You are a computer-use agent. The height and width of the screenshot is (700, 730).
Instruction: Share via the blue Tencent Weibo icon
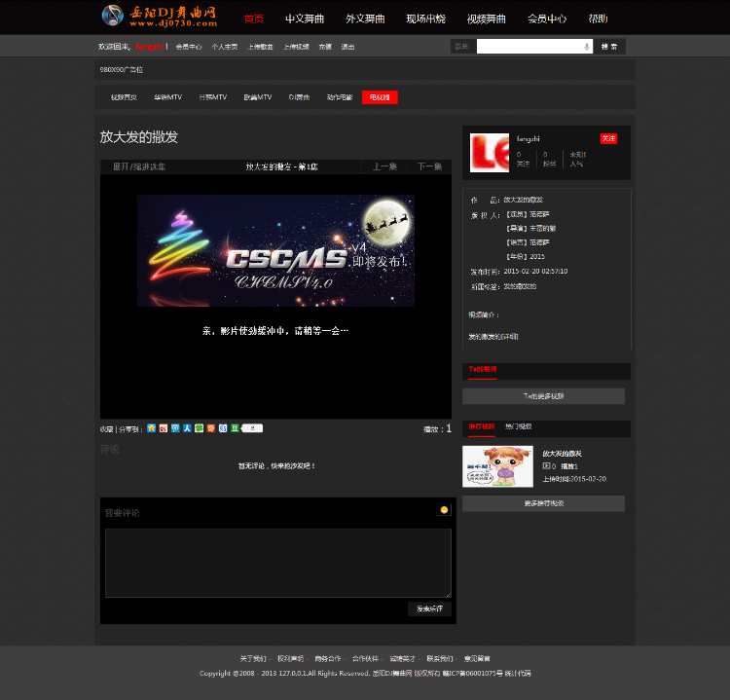(175, 428)
